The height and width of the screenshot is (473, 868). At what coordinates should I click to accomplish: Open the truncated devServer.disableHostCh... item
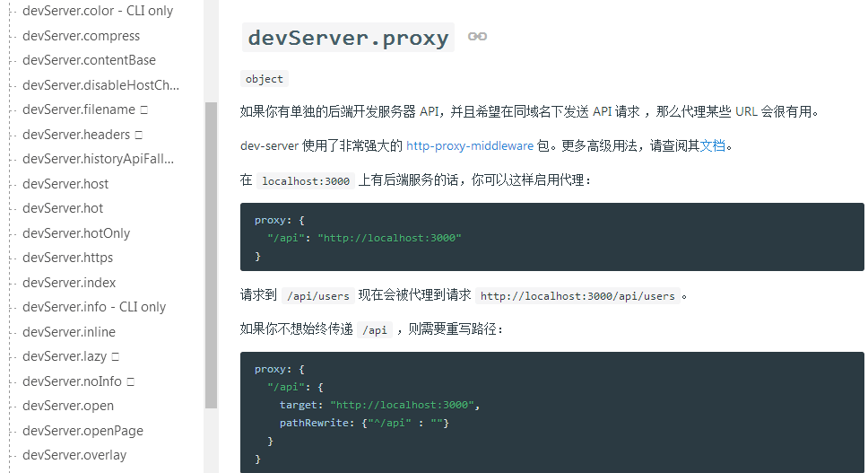pos(100,85)
